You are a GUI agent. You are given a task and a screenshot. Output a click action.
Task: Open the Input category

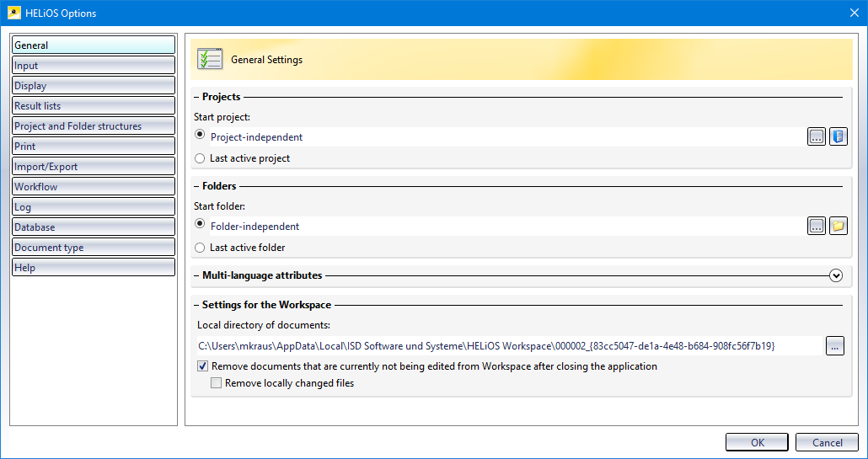tap(94, 65)
